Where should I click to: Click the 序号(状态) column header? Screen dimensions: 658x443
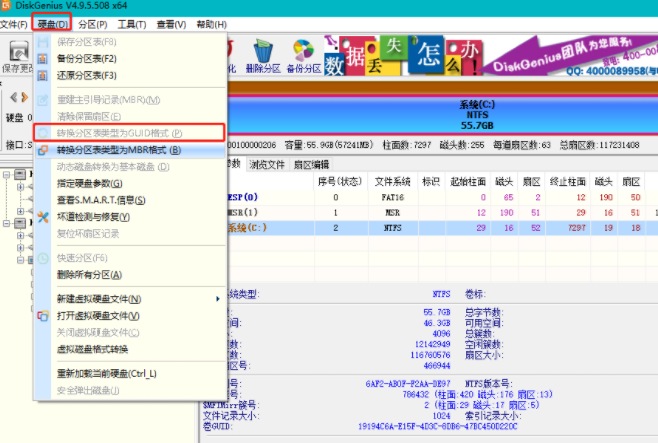(x=340, y=182)
